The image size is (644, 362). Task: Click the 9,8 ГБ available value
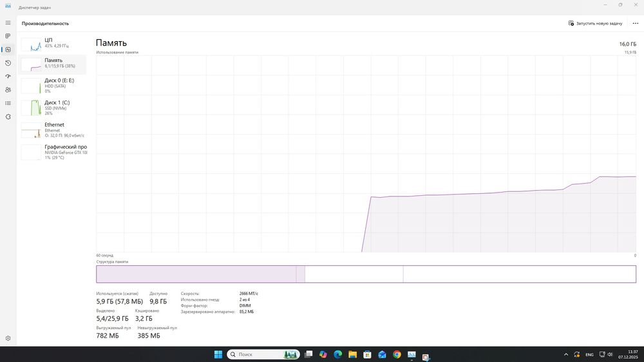(x=158, y=301)
